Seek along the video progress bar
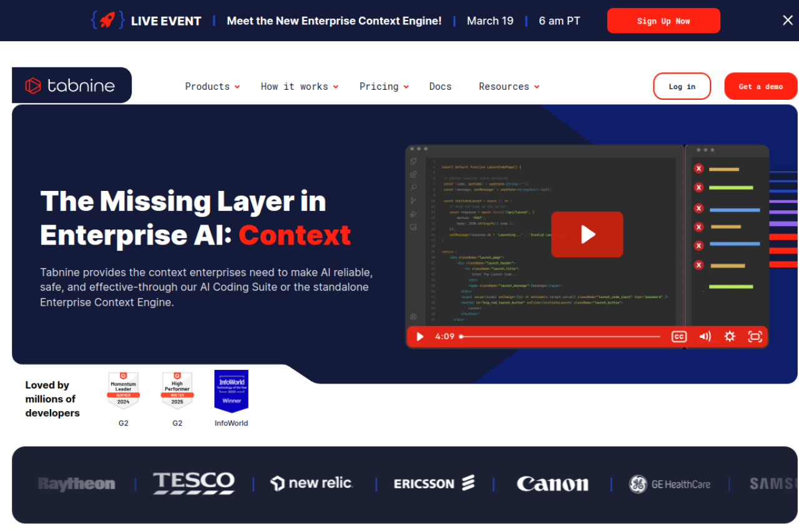The height and width of the screenshot is (532, 799). [x=560, y=337]
